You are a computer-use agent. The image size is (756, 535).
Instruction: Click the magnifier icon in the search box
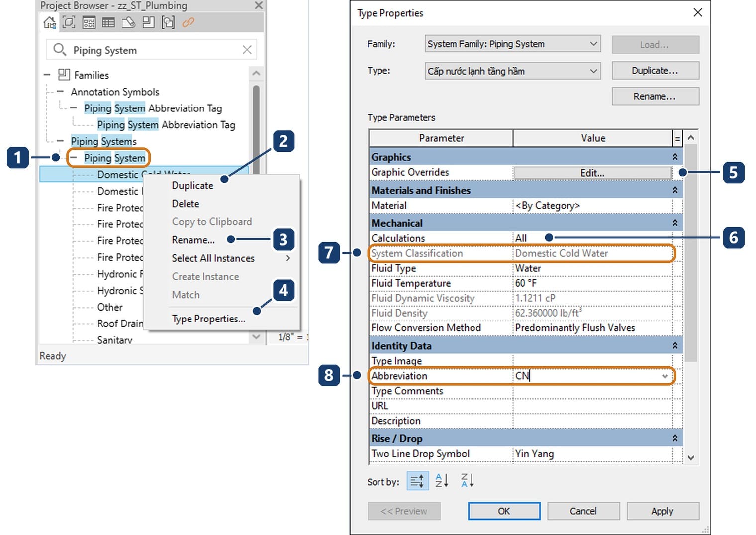pos(60,49)
